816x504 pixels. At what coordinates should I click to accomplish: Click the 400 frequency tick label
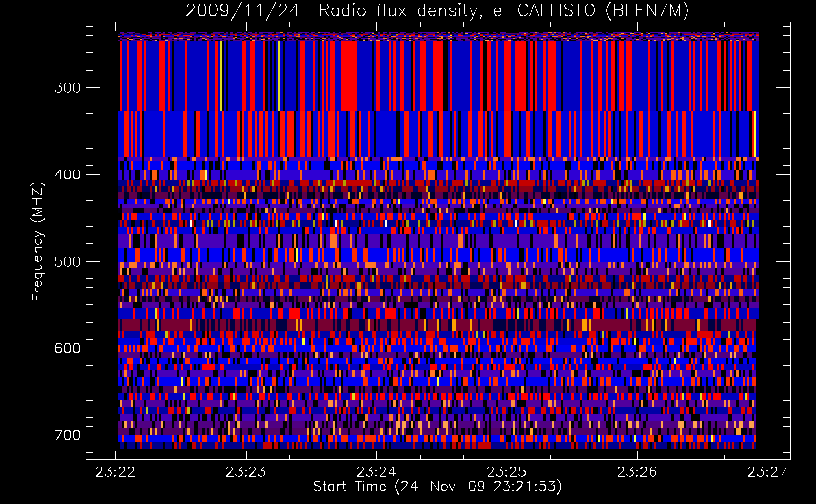[68, 174]
